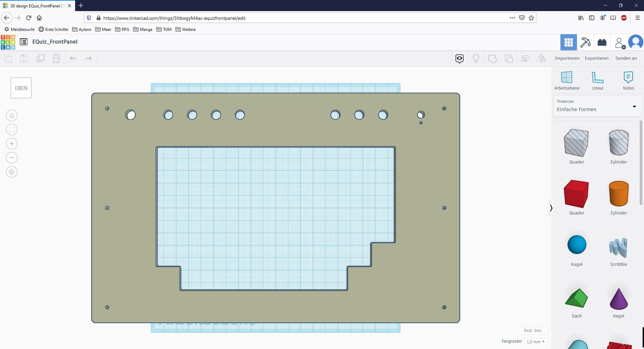The width and height of the screenshot is (644, 349).
Task: Click the browser address bar URL
Action: [174, 18]
